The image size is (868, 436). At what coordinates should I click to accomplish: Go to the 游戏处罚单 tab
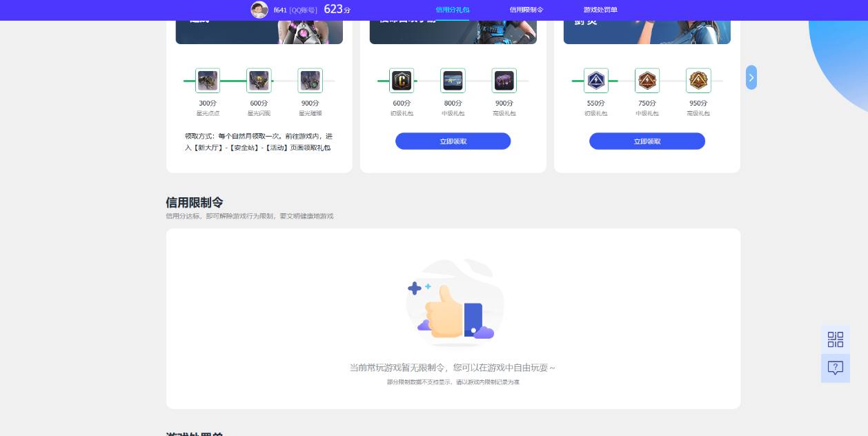tap(600, 10)
